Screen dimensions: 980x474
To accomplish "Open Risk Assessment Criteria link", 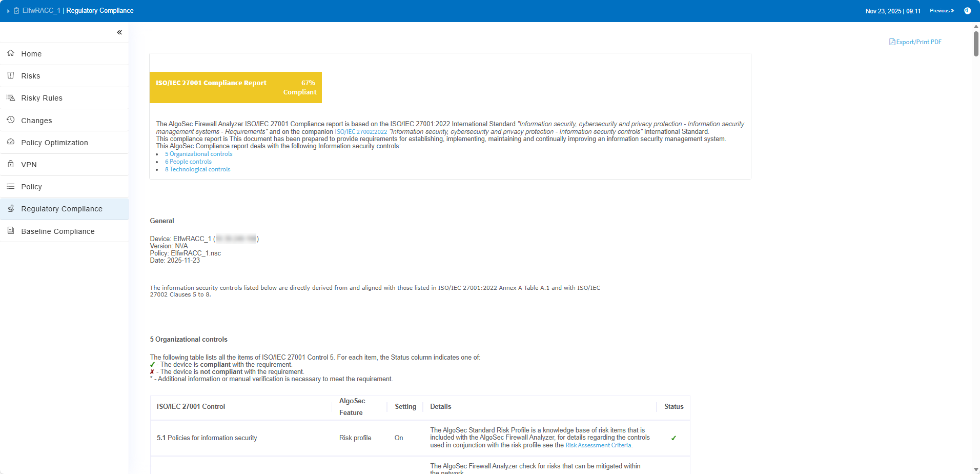I will [598, 445].
